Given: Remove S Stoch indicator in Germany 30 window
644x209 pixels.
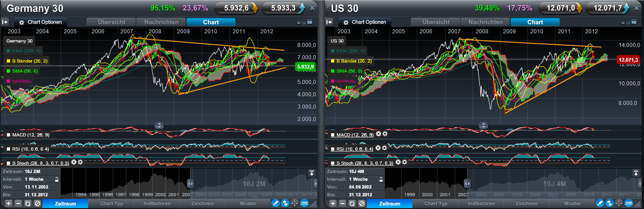Looking at the screenshot, I should (x=74, y=162).
